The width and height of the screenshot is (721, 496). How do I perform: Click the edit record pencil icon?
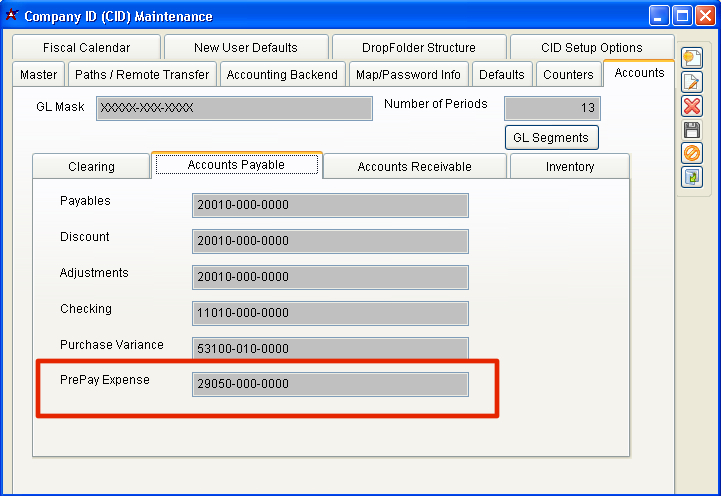[x=691, y=82]
